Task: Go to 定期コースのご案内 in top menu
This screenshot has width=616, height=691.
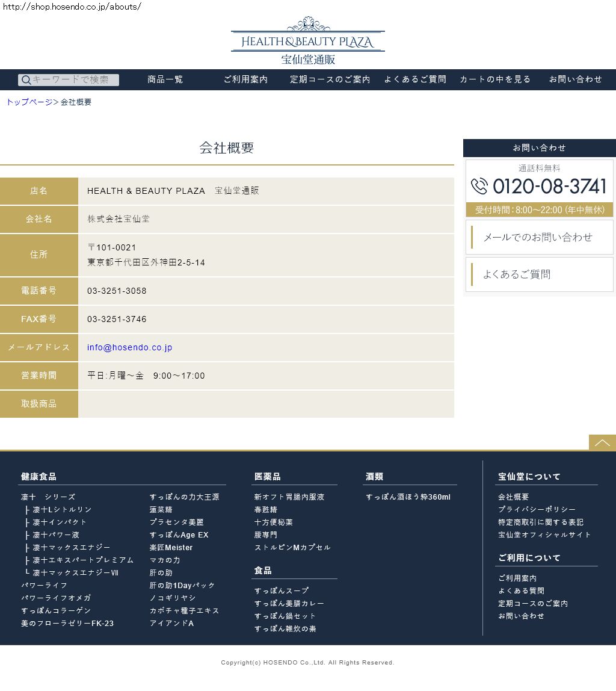Action: coord(330,79)
